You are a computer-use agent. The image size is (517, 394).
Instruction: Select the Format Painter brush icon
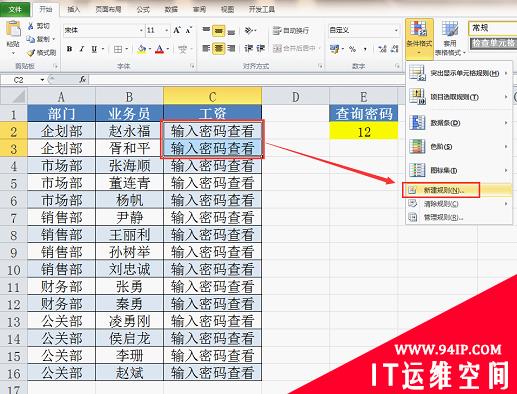[31, 52]
